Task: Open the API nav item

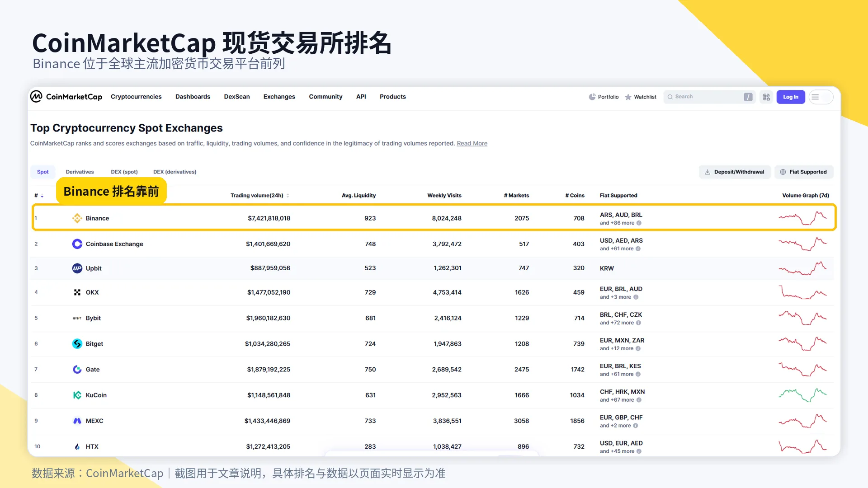Action: [361, 97]
